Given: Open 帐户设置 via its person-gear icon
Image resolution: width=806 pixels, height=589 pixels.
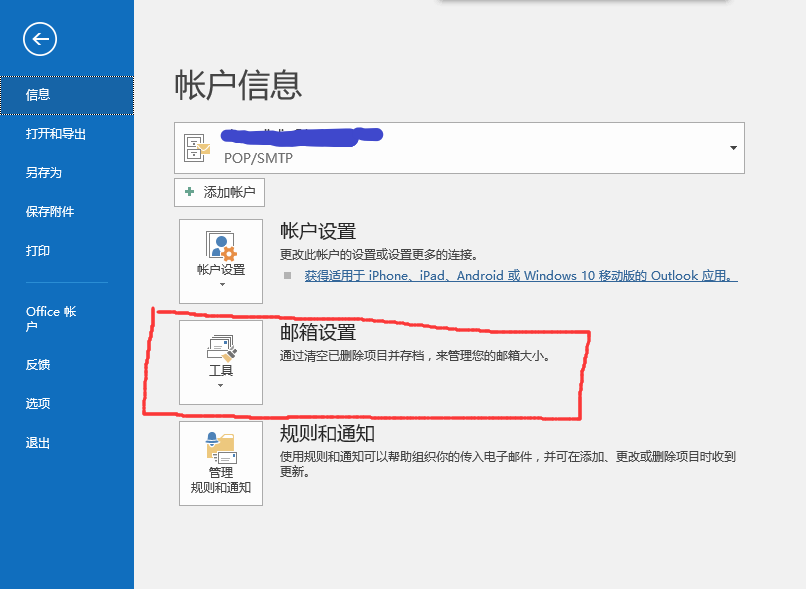Looking at the screenshot, I should [x=220, y=246].
